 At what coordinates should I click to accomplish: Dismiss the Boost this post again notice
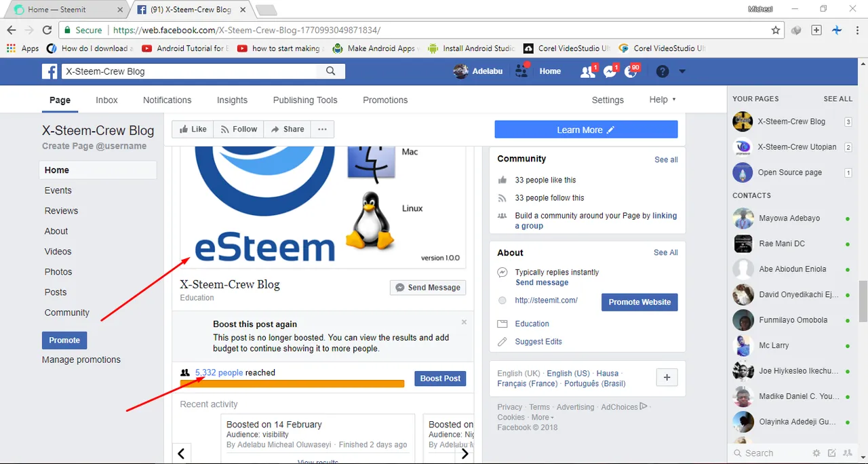(x=464, y=322)
